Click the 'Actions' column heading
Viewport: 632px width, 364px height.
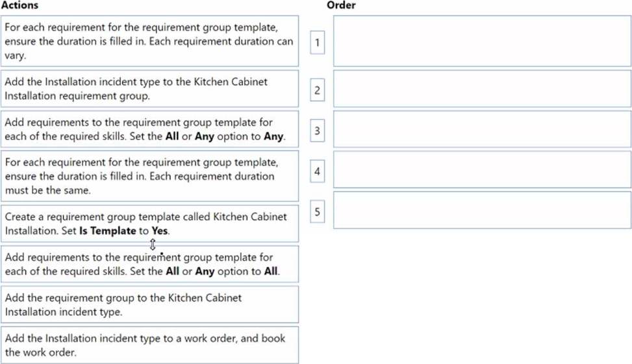(19, 5)
